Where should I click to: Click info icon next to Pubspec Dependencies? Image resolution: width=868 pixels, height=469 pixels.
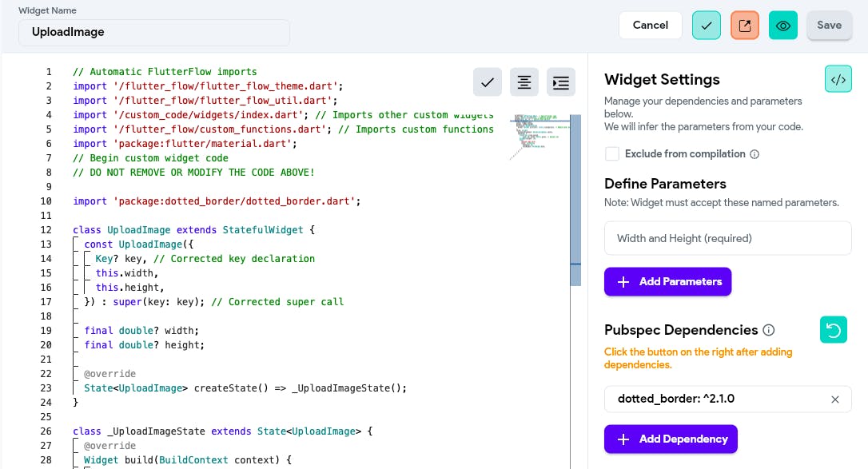tap(769, 330)
